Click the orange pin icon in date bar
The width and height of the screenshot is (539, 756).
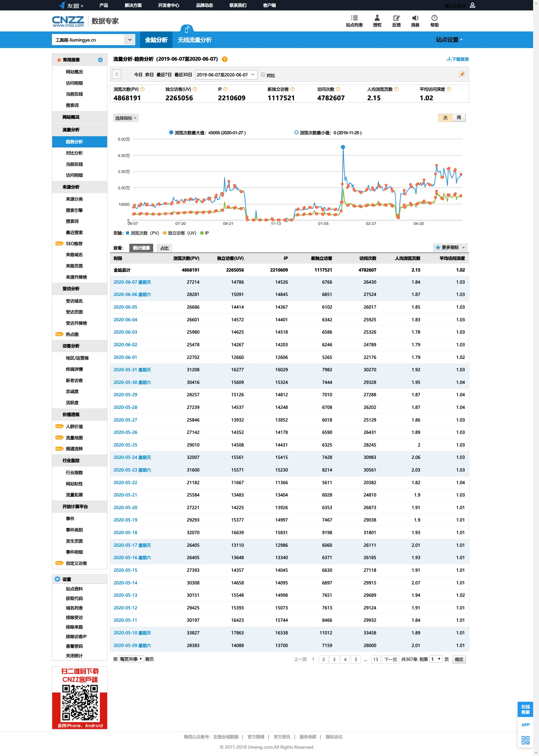click(x=462, y=74)
